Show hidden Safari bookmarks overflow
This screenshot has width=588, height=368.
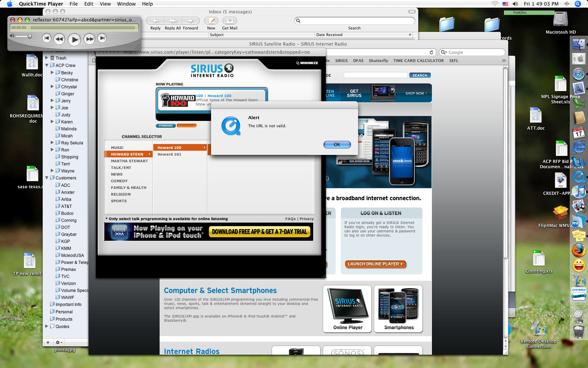point(504,61)
